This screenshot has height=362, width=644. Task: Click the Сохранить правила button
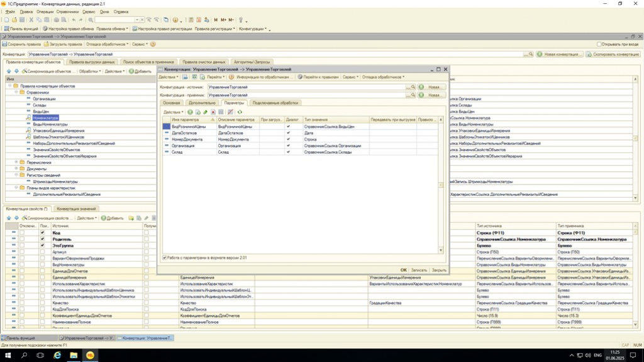click(21, 44)
